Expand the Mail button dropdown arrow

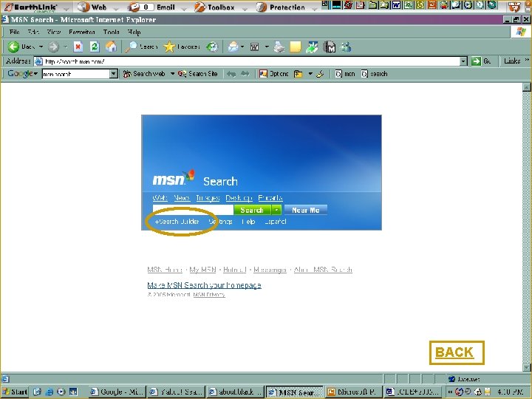[x=242, y=47]
